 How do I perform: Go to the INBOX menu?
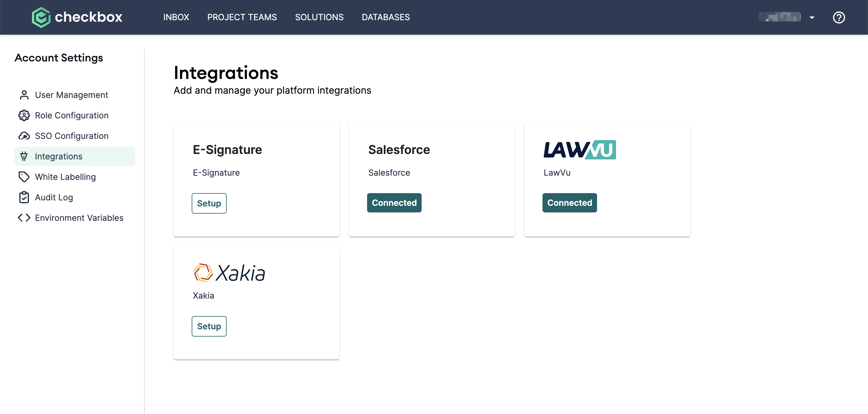pyautogui.click(x=176, y=17)
